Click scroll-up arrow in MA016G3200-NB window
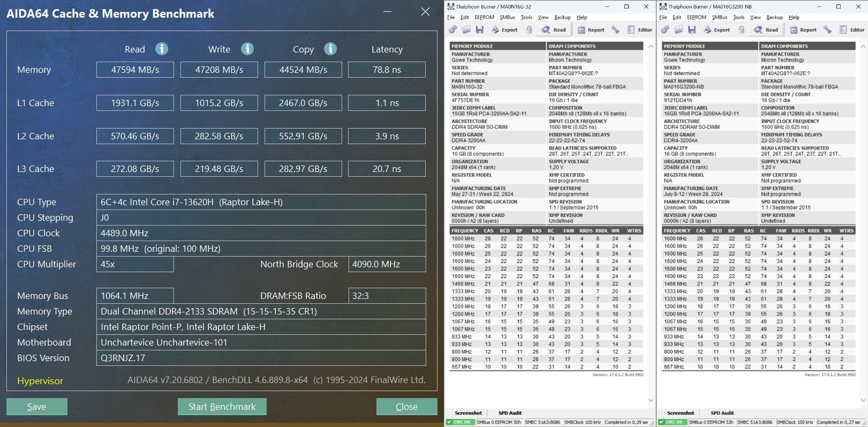Viewport: 868px width, 427px height. point(863,47)
